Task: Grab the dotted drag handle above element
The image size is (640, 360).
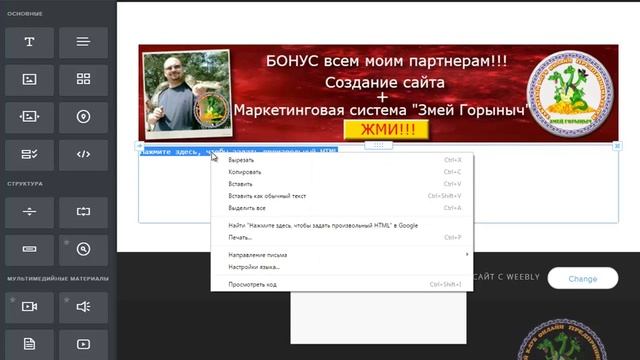Action: [378, 145]
